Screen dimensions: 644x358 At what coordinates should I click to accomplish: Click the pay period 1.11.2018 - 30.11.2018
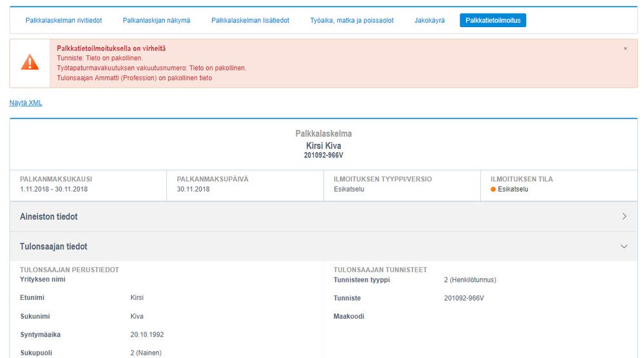[x=54, y=189]
